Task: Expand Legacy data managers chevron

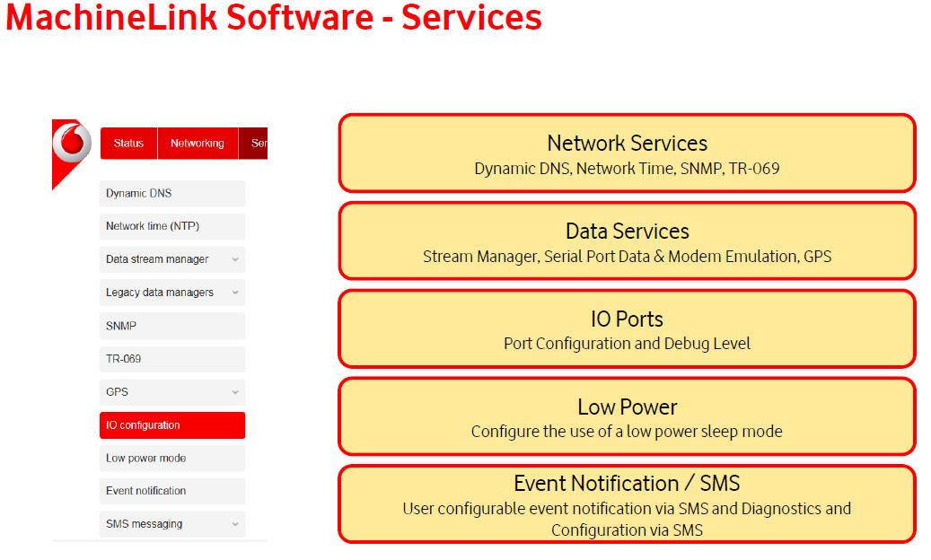Action: 235,293
